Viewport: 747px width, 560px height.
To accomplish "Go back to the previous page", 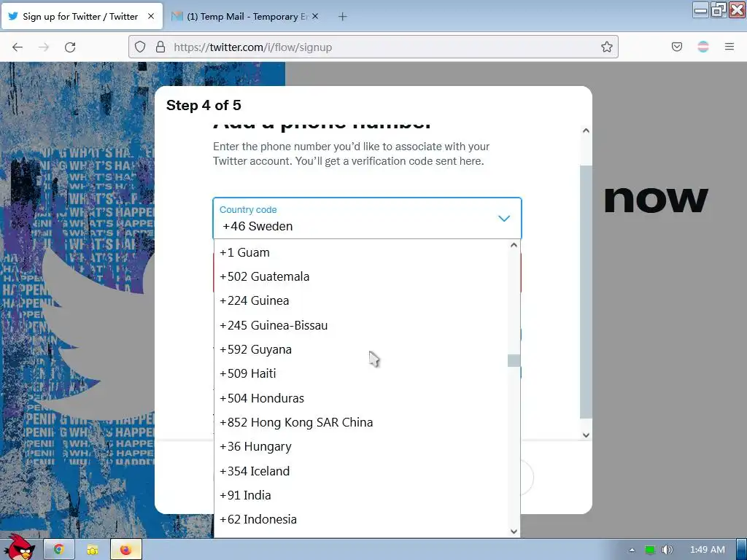I will click(x=18, y=47).
